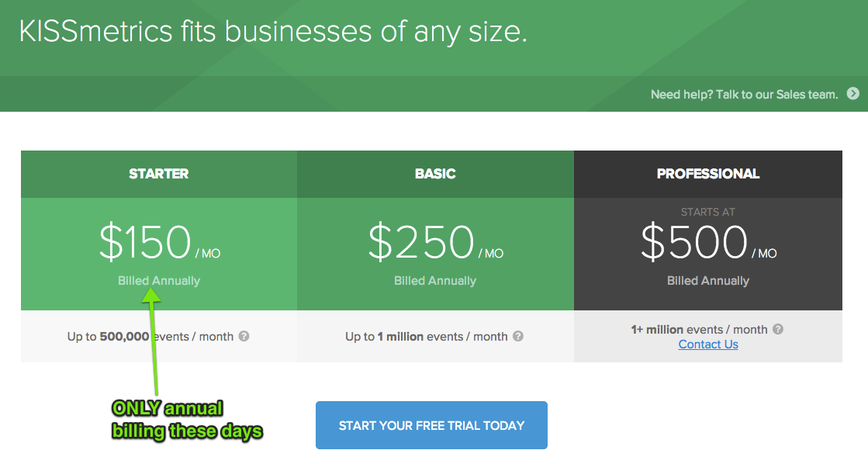Click Billed Annually under the Professional price

coord(708,281)
